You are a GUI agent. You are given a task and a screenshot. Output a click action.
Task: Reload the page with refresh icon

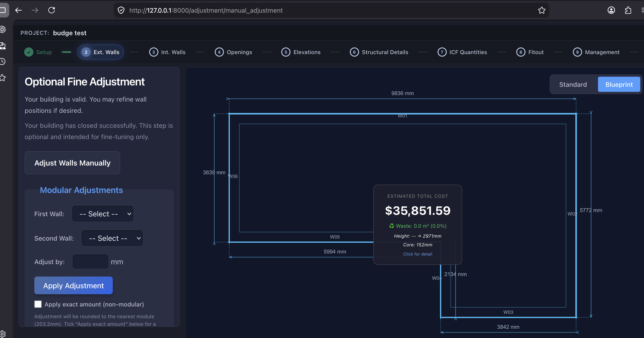pyautogui.click(x=52, y=10)
